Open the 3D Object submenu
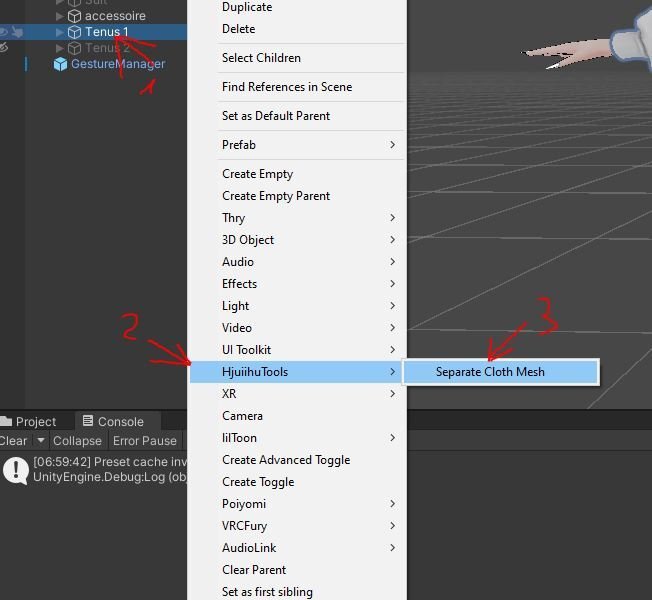Viewport: 652px width, 600px height. (297, 240)
